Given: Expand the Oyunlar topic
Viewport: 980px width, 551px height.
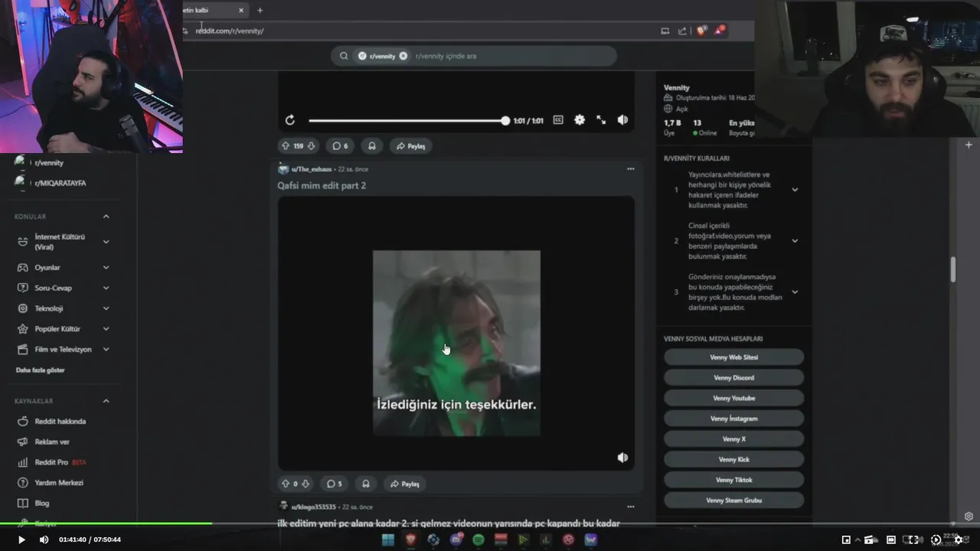Looking at the screenshot, I should (x=106, y=268).
